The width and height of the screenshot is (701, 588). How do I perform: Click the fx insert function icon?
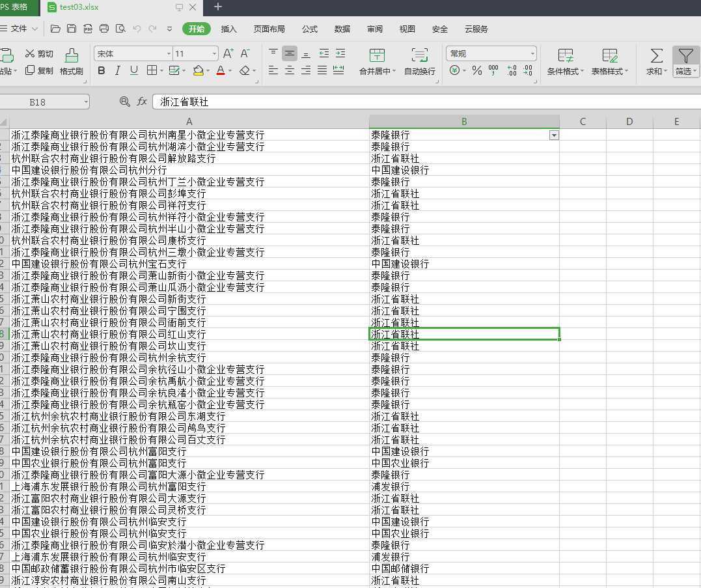click(x=142, y=102)
